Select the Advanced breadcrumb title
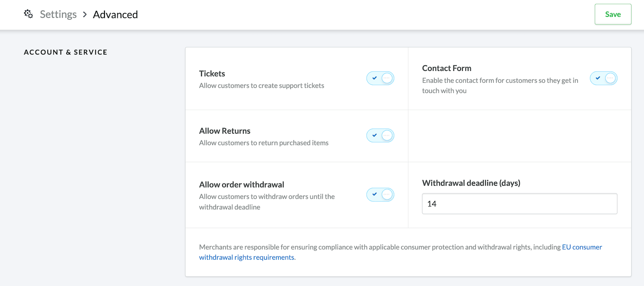644x286 pixels. [x=115, y=14]
